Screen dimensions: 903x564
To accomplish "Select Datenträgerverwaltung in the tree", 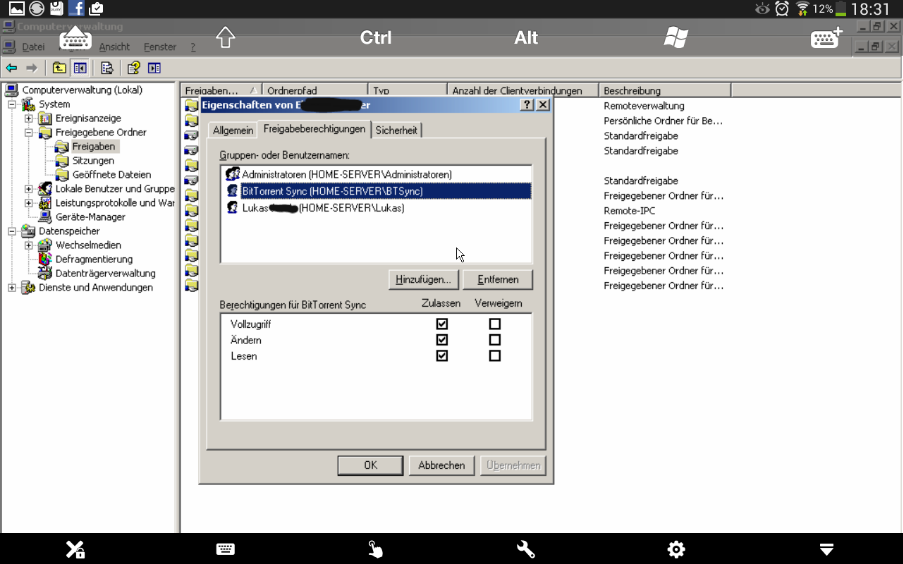I will coord(105,273).
